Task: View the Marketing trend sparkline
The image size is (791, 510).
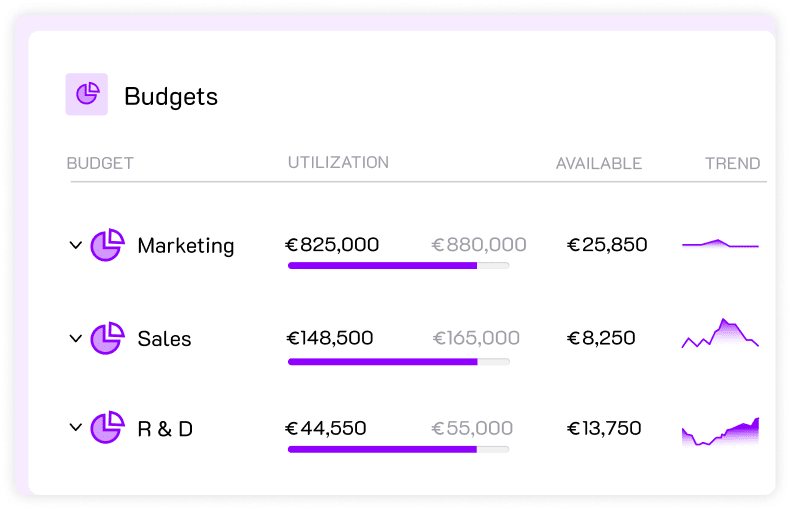Action: tap(720, 244)
